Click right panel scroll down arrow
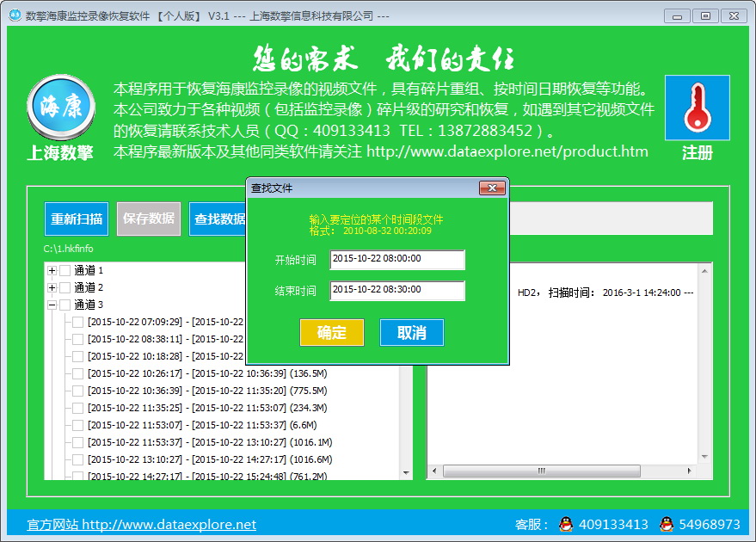 point(704,457)
